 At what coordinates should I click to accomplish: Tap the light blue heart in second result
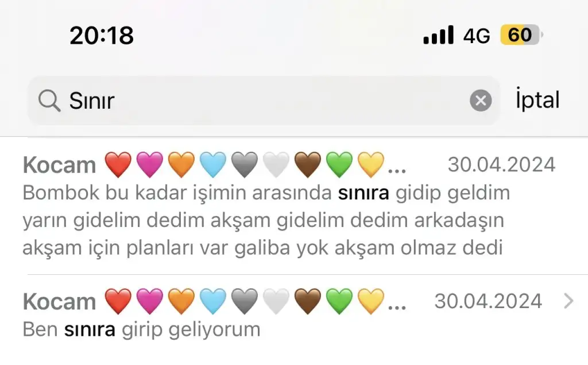coord(213,301)
